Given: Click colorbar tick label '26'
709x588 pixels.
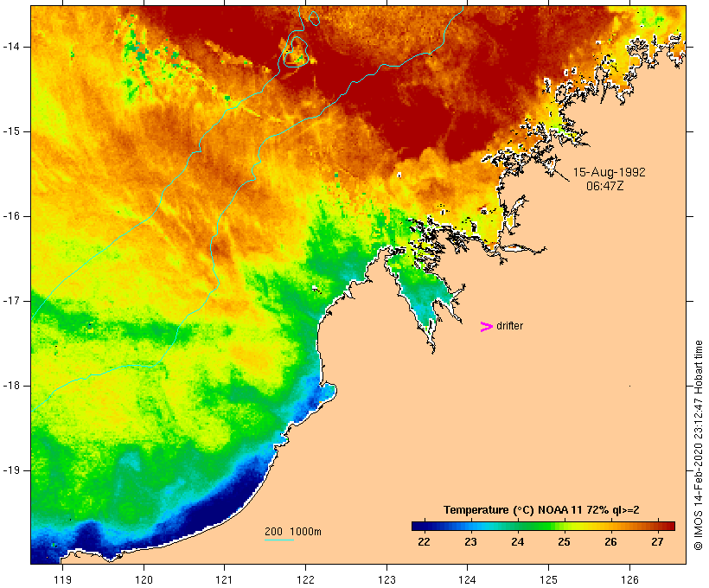Looking at the screenshot, I should (611, 542).
